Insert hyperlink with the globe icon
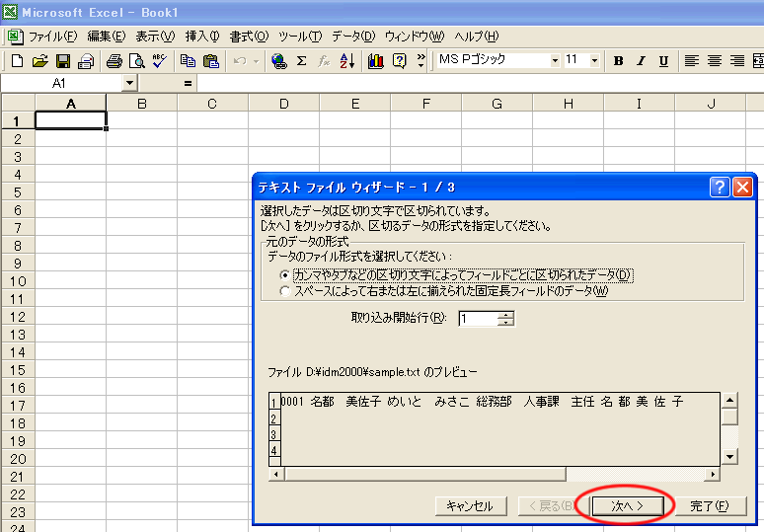 (x=278, y=61)
